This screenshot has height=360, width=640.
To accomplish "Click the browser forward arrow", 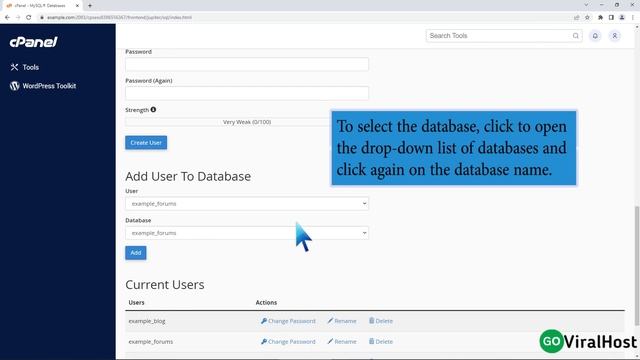I will 18,18.
